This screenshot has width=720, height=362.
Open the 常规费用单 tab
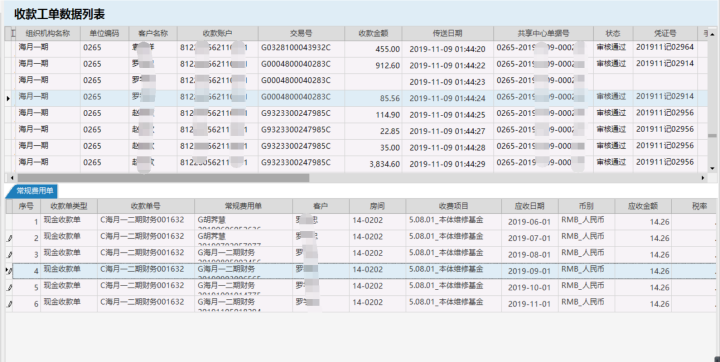34,191
